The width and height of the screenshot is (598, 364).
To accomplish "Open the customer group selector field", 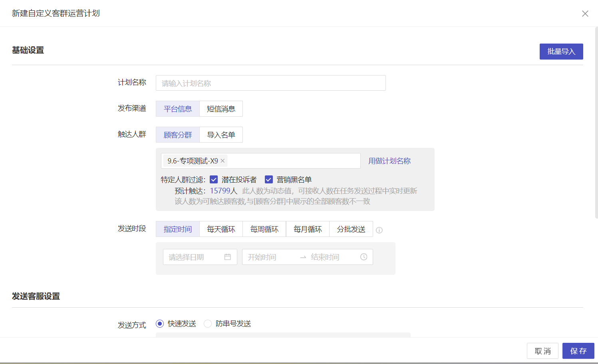I will (261, 161).
